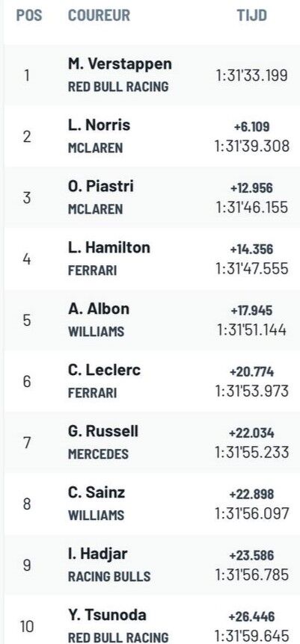Open M. Verstappen driver name
This screenshot has height=644, width=300.
click(120, 64)
